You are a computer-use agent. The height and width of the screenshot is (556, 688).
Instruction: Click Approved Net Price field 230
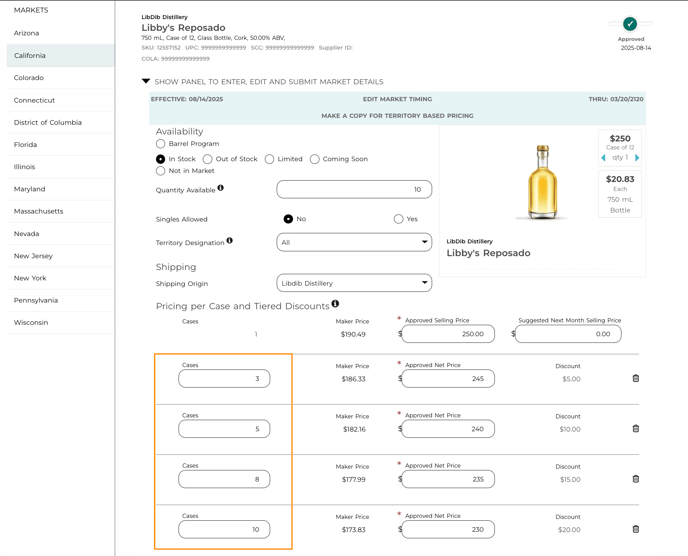pyautogui.click(x=448, y=530)
